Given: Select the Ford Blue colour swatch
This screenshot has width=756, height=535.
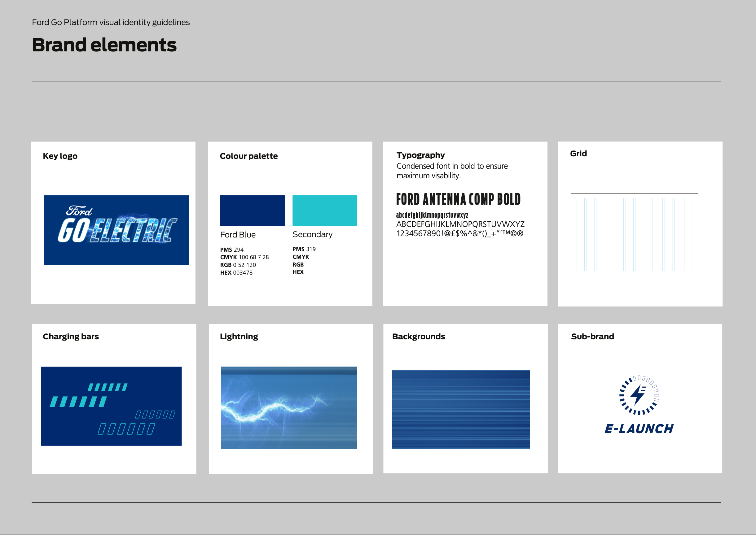Looking at the screenshot, I should point(252,210).
